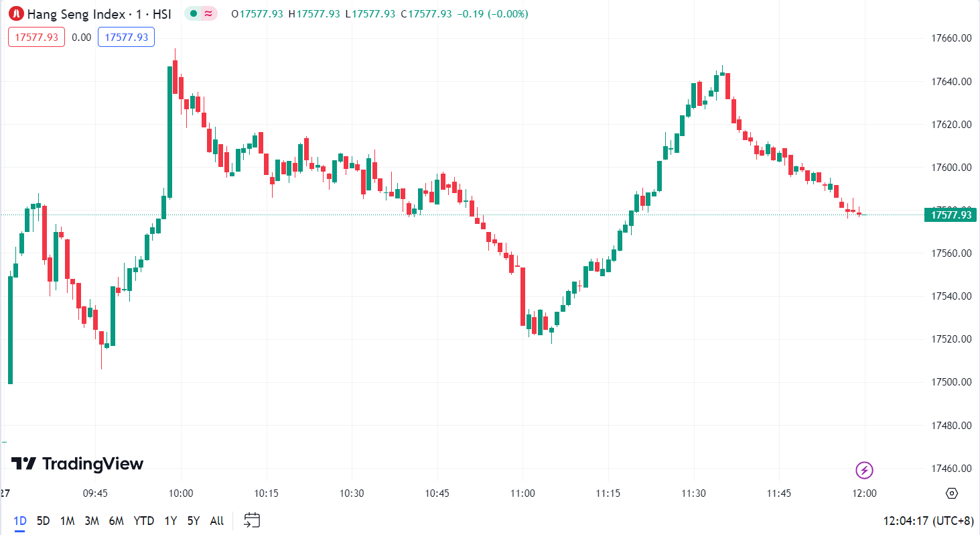
Task: Click the current price label 17577.93 on axis
Action: (951, 215)
